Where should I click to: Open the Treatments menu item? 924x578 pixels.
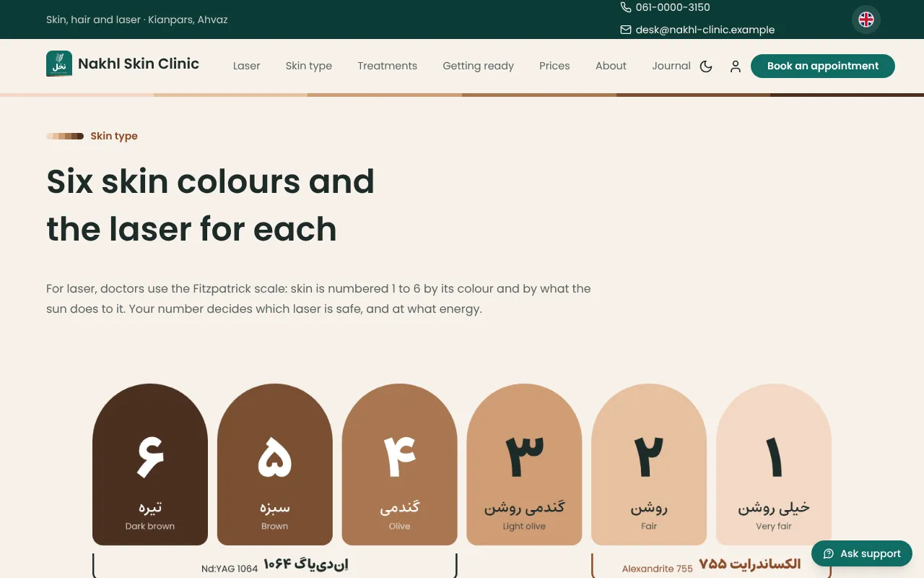click(x=388, y=66)
